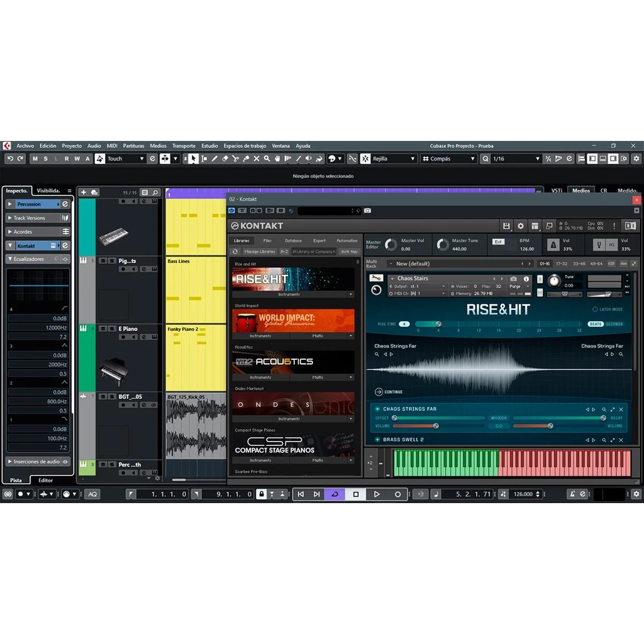Open the Archivo menu
Image resolution: width=644 pixels, height=644 pixels.
point(25,146)
